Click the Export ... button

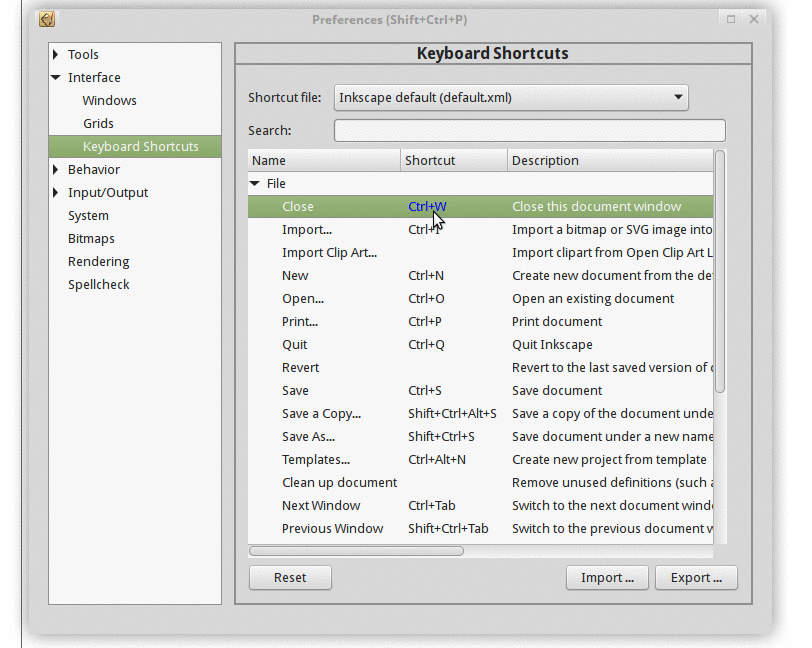(696, 578)
